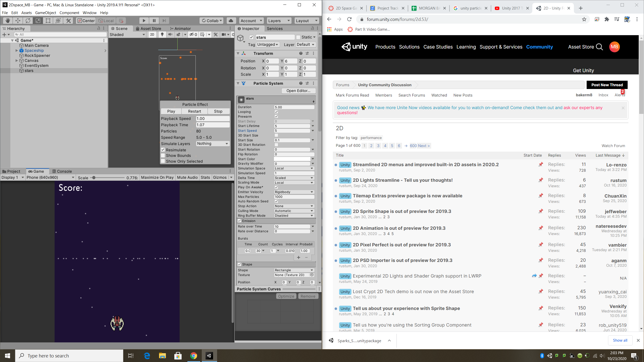The width and height of the screenshot is (644, 362).
Task: Select the Hand tool in Unity toolbar
Action: coord(8,21)
